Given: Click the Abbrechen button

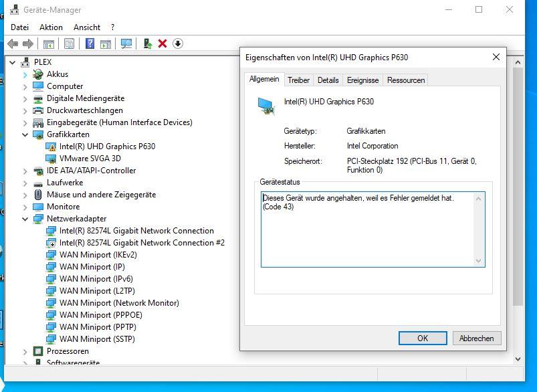Looking at the screenshot, I should [x=476, y=338].
